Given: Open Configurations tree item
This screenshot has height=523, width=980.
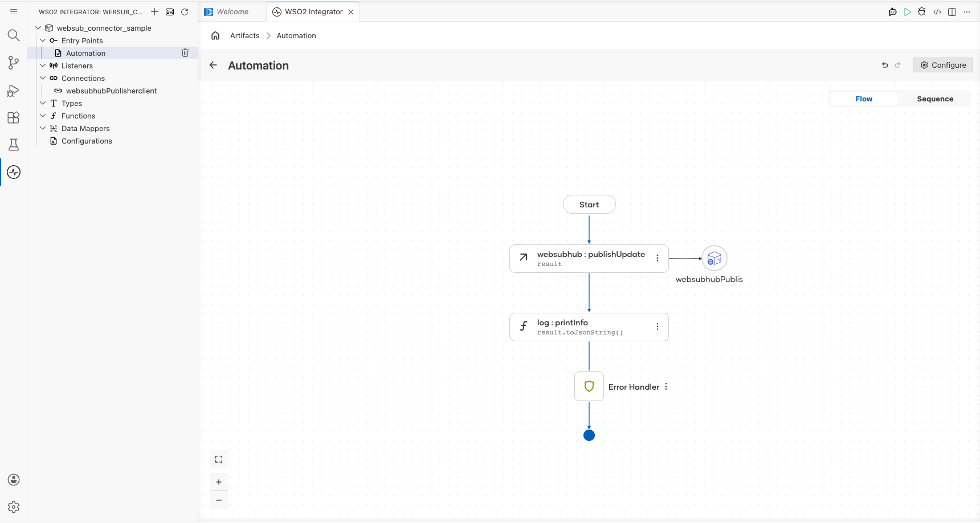Looking at the screenshot, I should click(112, 141).
